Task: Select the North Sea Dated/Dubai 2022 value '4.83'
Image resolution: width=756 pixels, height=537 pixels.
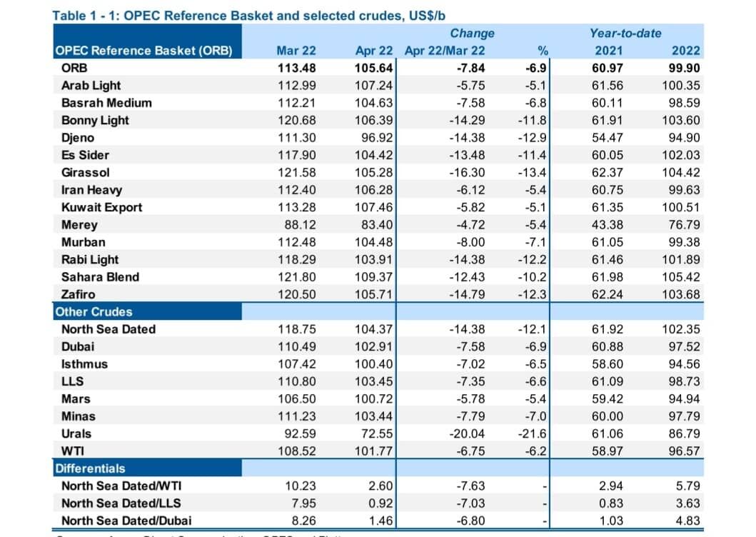Action: click(687, 521)
